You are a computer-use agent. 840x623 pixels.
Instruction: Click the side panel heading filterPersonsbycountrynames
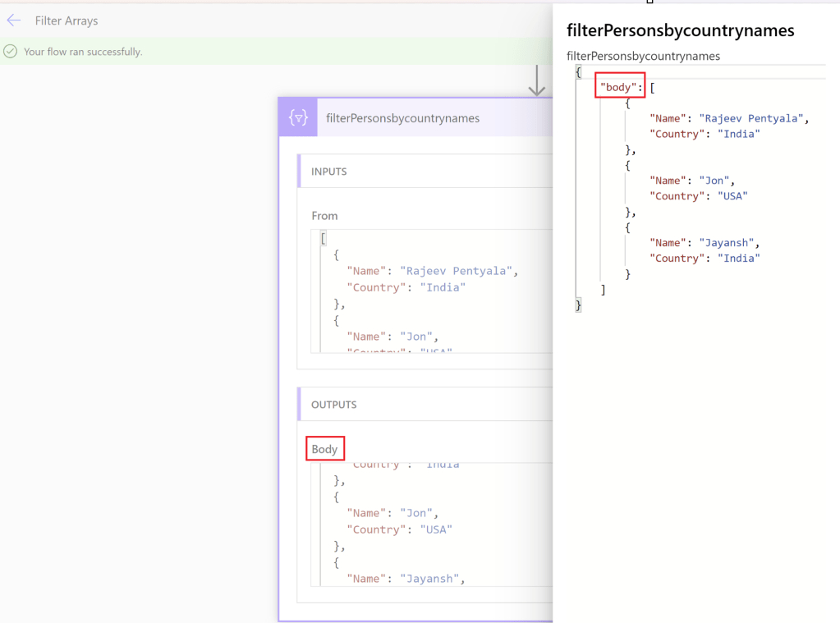tap(680, 30)
